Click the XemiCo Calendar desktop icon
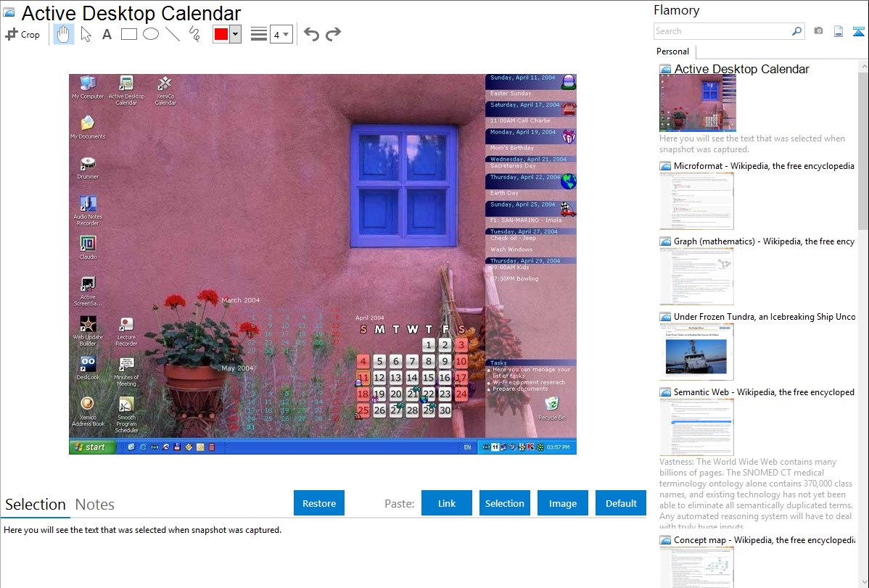869x588 pixels. click(x=165, y=91)
